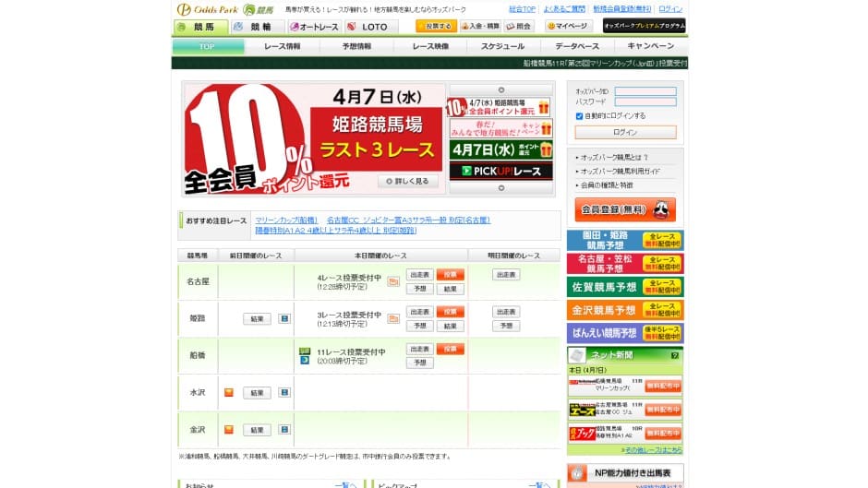Open 会員の種類と特徴 link
This screenshot has height=488, width=868.
coord(606,185)
